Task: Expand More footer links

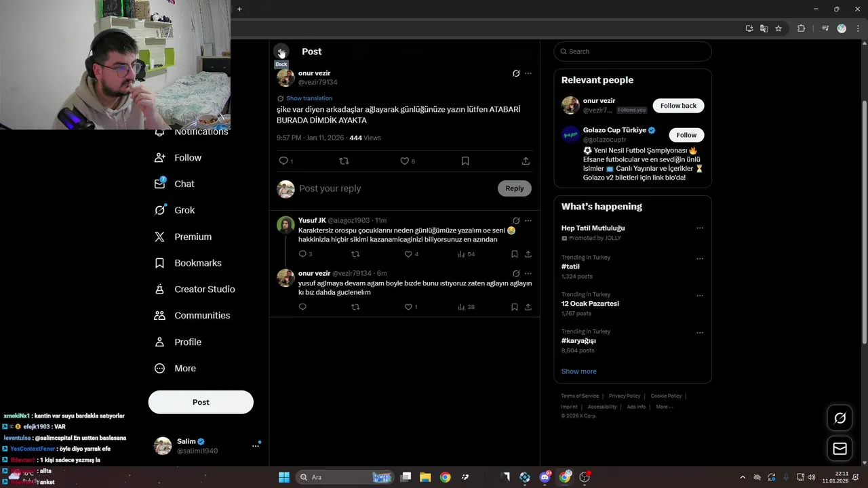Action: pos(664,407)
